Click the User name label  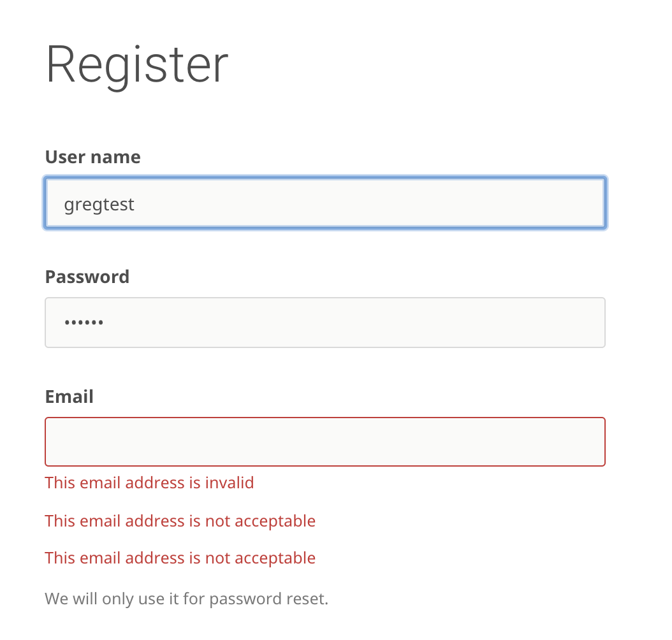(x=92, y=156)
